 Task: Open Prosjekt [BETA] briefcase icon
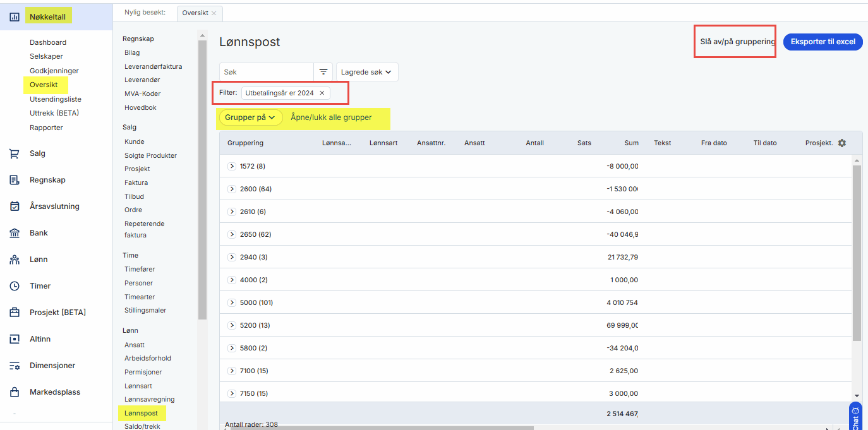coord(15,313)
